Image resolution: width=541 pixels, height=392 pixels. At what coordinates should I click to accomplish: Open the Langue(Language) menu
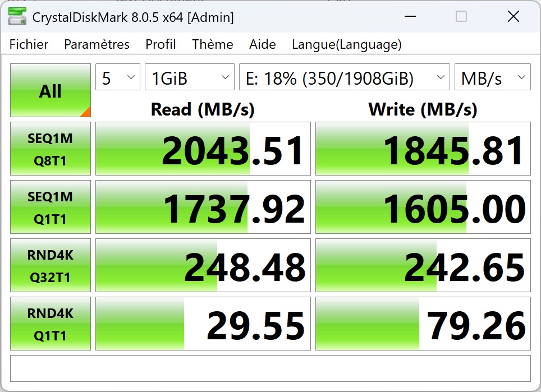pos(346,44)
